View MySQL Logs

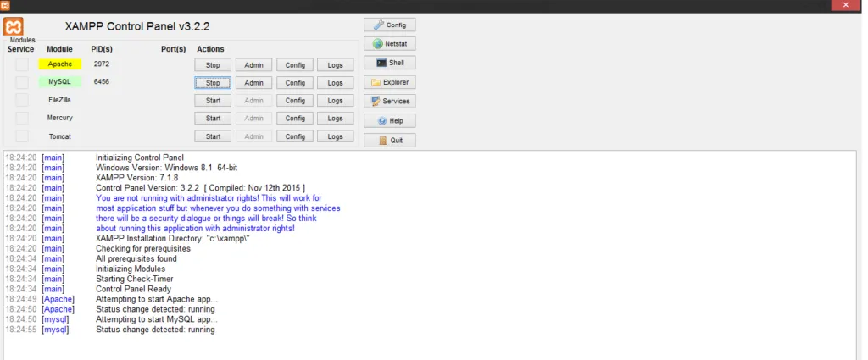336,82
